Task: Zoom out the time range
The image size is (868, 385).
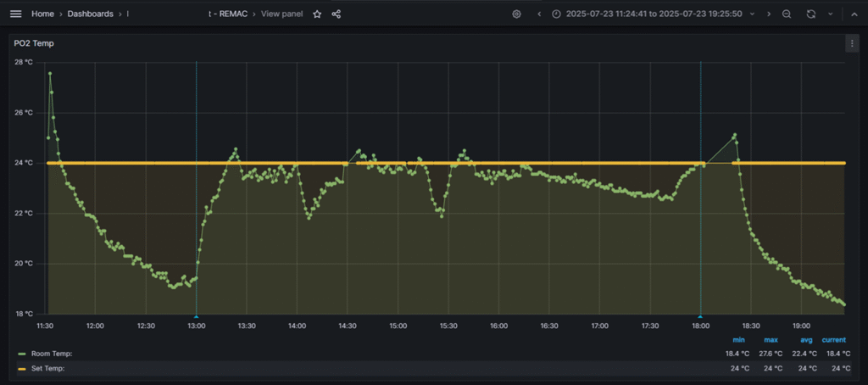Action: 787,14
